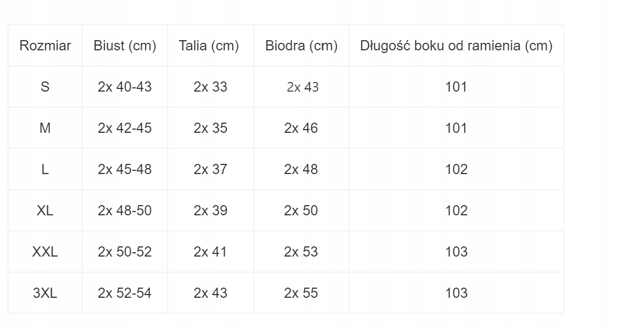This screenshot has width=644, height=331.
Task: Click the waist value 2x 35
Action: (x=210, y=128)
